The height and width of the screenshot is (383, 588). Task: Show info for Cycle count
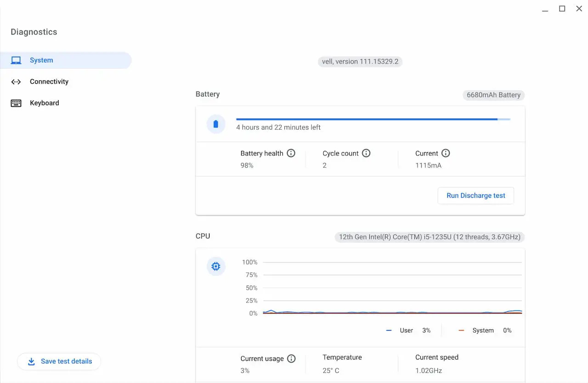(366, 153)
